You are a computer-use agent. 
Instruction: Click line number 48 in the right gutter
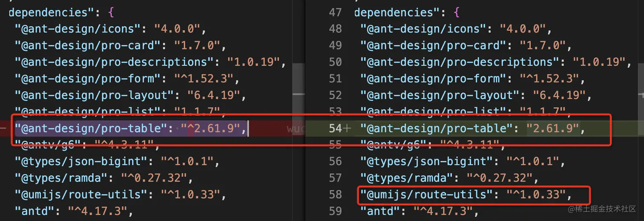[x=336, y=29]
